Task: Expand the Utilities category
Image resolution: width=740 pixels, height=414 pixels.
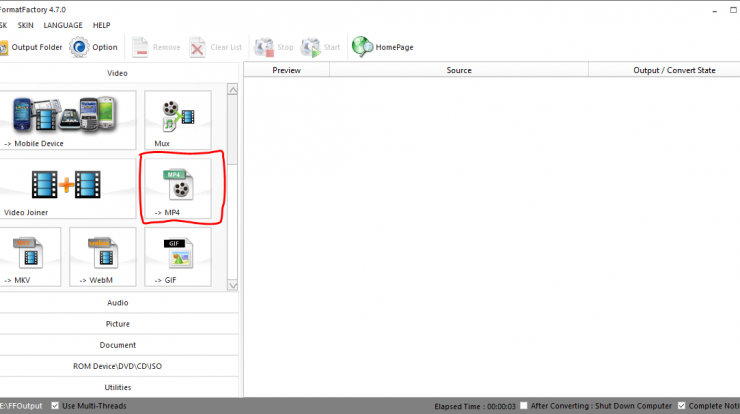Action: (119, 387)
